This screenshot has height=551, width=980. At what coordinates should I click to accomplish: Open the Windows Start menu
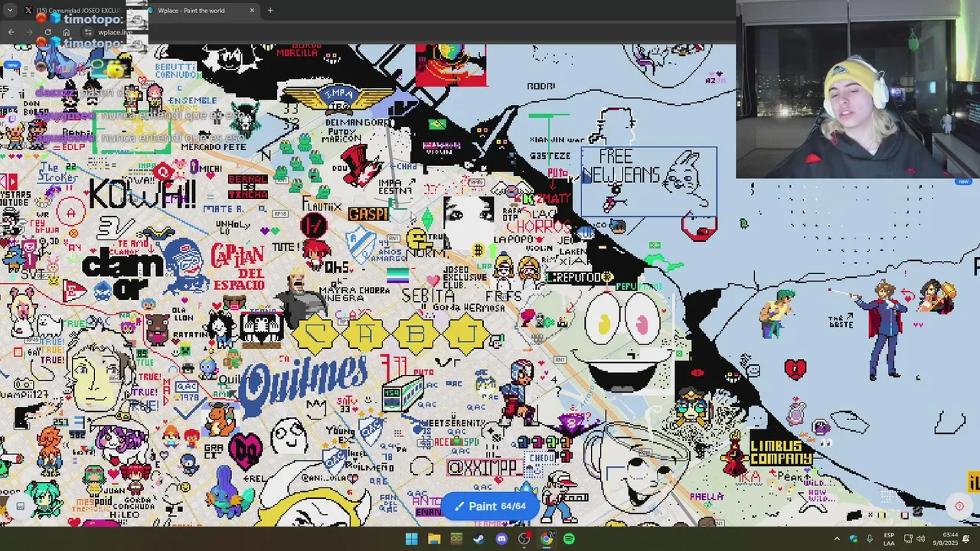(411, 539)
